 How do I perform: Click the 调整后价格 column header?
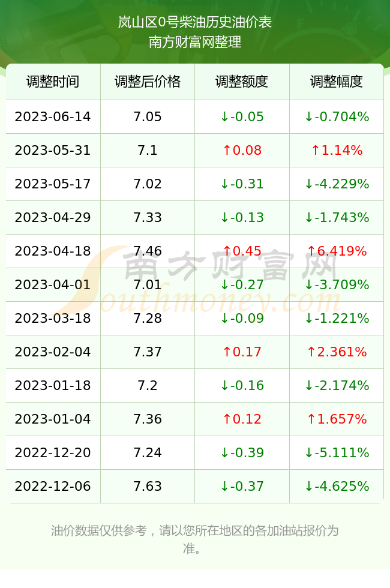click(x=148, y=82)
